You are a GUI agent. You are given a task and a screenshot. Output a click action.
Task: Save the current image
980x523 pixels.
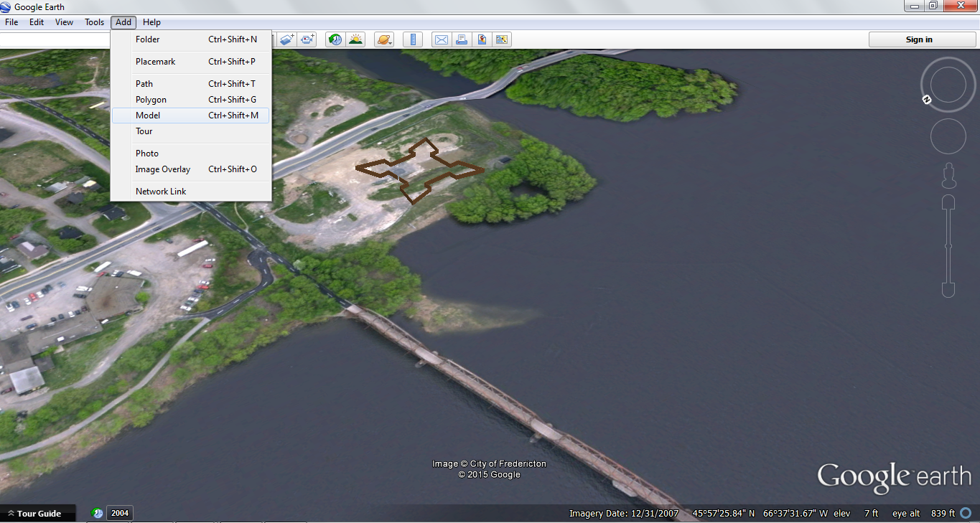pos(482,39)
